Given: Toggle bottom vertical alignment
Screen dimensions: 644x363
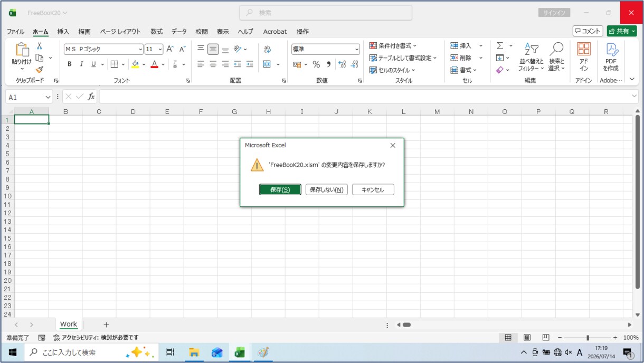Looking at the screenshot, I should click(x=225, y=49).
